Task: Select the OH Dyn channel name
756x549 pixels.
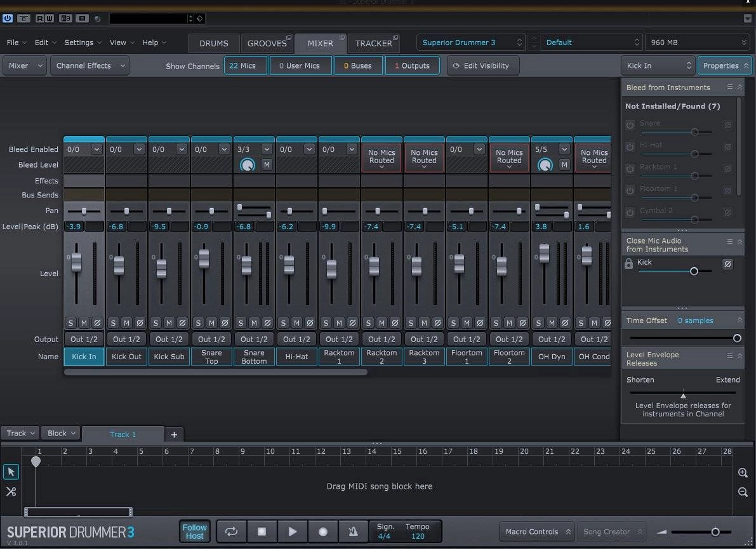Action: pyautogui.click(x=552, y=357)
